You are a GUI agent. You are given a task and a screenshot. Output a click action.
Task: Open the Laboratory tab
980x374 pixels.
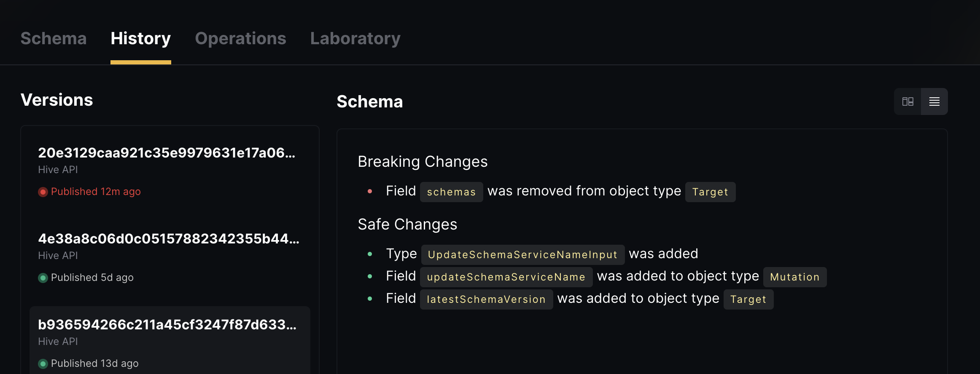(355, 38)
